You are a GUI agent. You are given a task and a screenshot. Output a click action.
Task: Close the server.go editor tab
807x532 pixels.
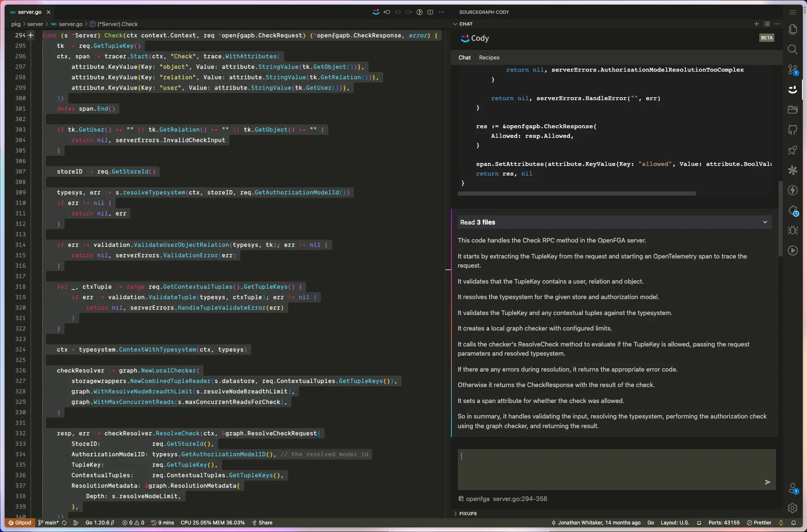point(49,12)
